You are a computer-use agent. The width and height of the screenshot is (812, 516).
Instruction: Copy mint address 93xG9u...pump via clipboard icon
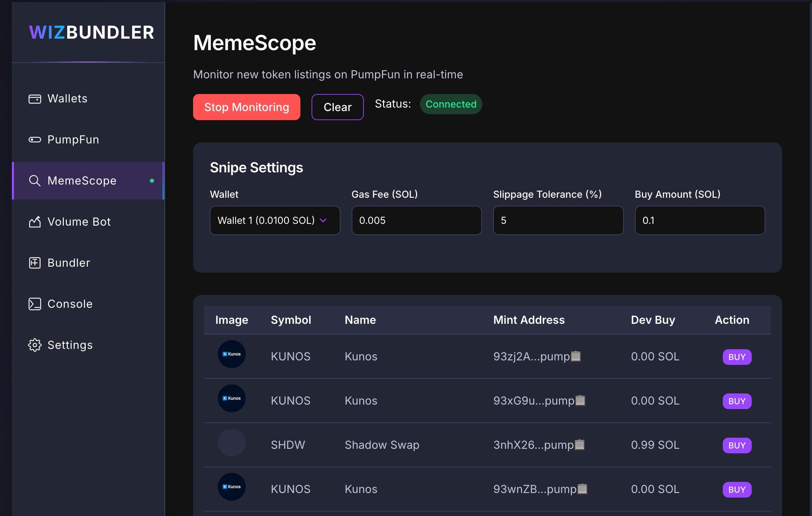(x=580, y=400)
